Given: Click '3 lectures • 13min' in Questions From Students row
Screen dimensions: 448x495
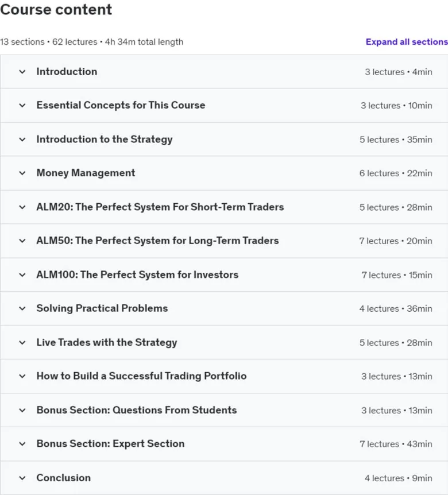Looking at the screenshot, I should pos(396,411).
